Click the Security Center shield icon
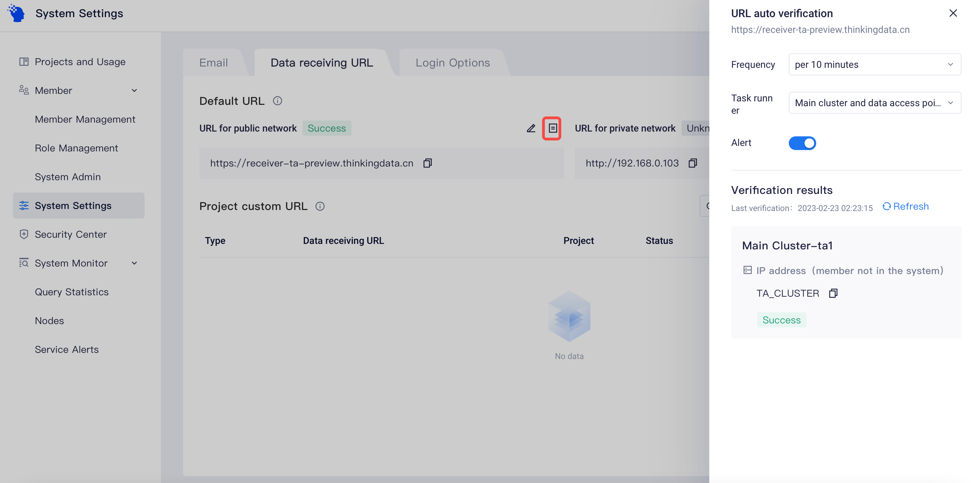The height and width of the screenshot is (483, 980). 24,234
